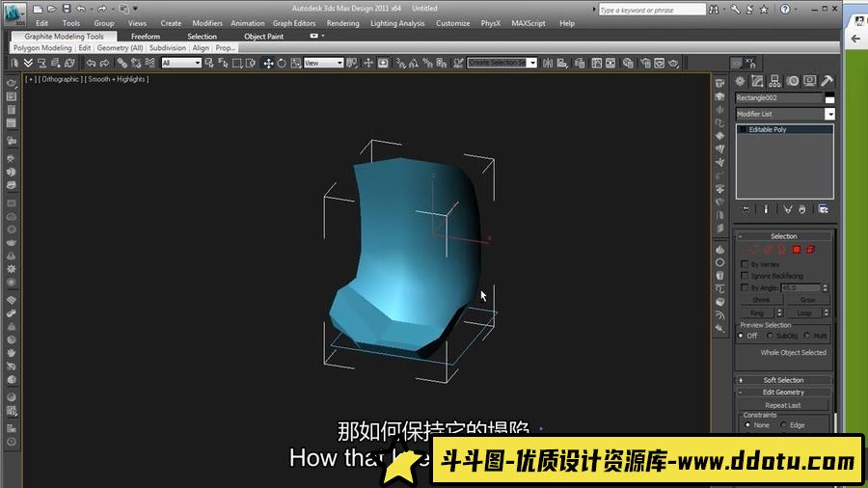Viewport: 868px width, 488px height.
Task: Click the Grow selection button
Action: (807, 300)
